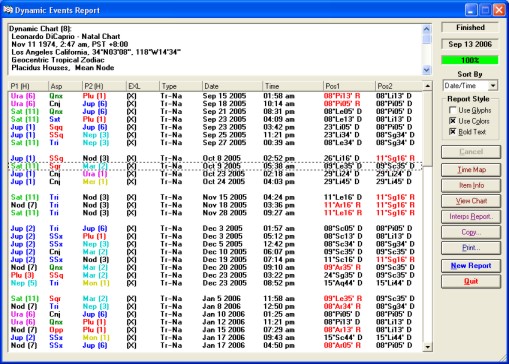Click the EXL column header

tap(143, 86)
